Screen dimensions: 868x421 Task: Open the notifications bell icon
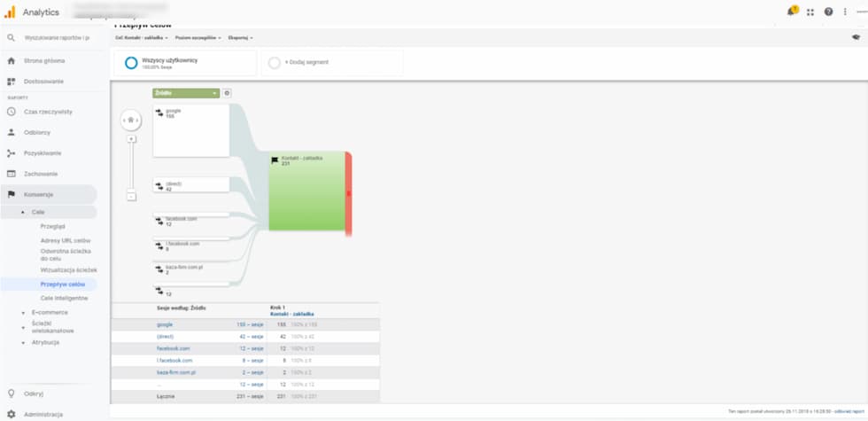[792, 11]
